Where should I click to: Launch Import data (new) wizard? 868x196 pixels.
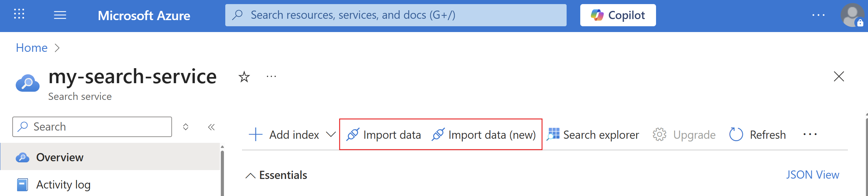[x=484, y=135]
